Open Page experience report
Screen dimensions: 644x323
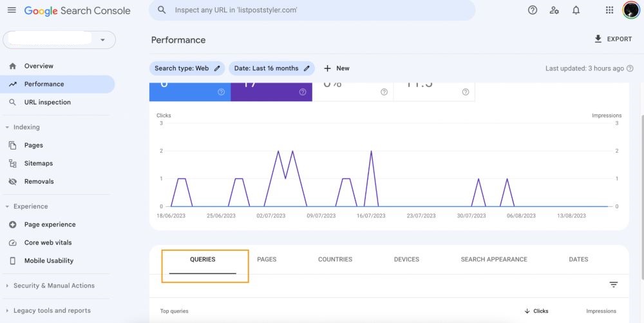50,224
